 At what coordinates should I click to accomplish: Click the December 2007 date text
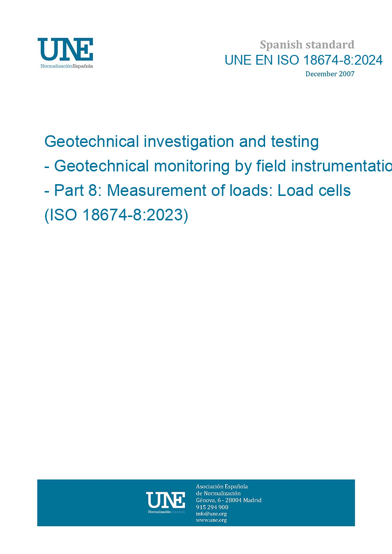[330, 74]
